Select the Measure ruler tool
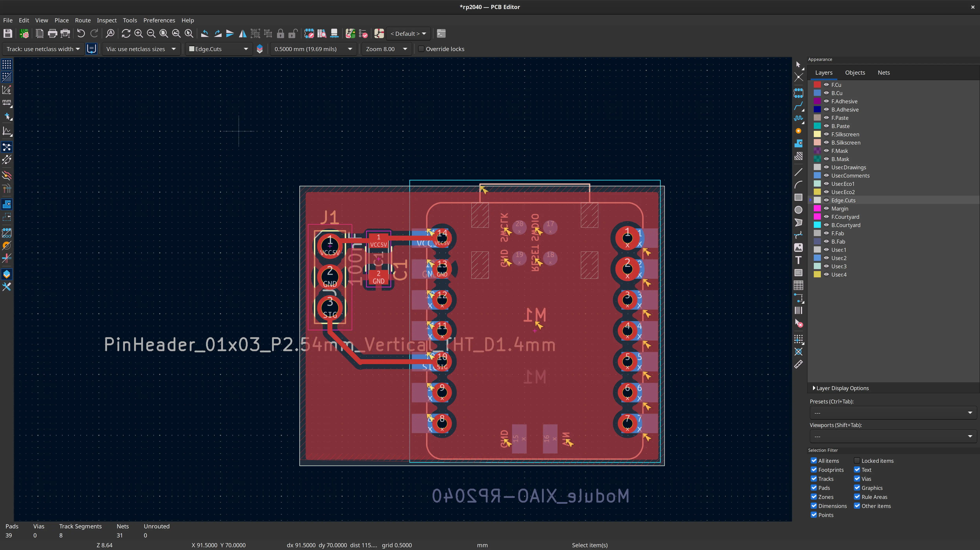Screen dimensions: 980x550 coord(798,364)
